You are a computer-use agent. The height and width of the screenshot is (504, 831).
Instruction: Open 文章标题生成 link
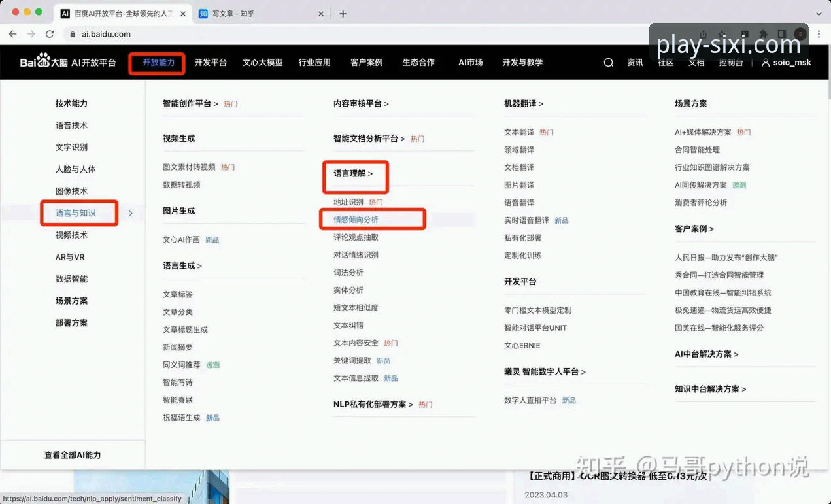point(185,329)
